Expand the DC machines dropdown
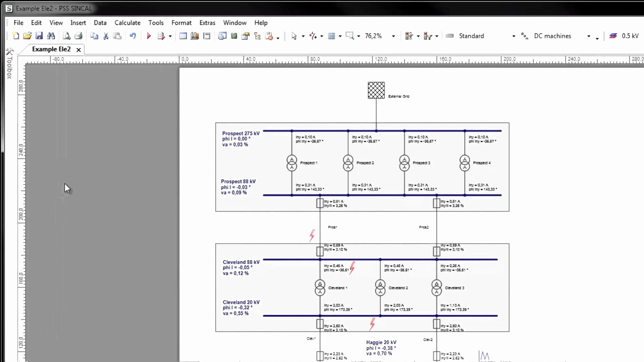 [x=589, y=36]
